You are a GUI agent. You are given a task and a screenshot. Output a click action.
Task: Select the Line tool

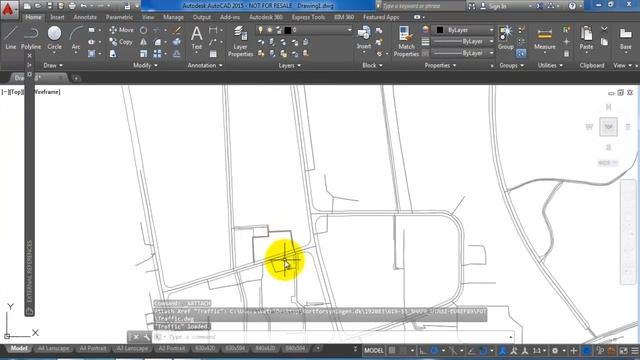(x=11, y=38)
